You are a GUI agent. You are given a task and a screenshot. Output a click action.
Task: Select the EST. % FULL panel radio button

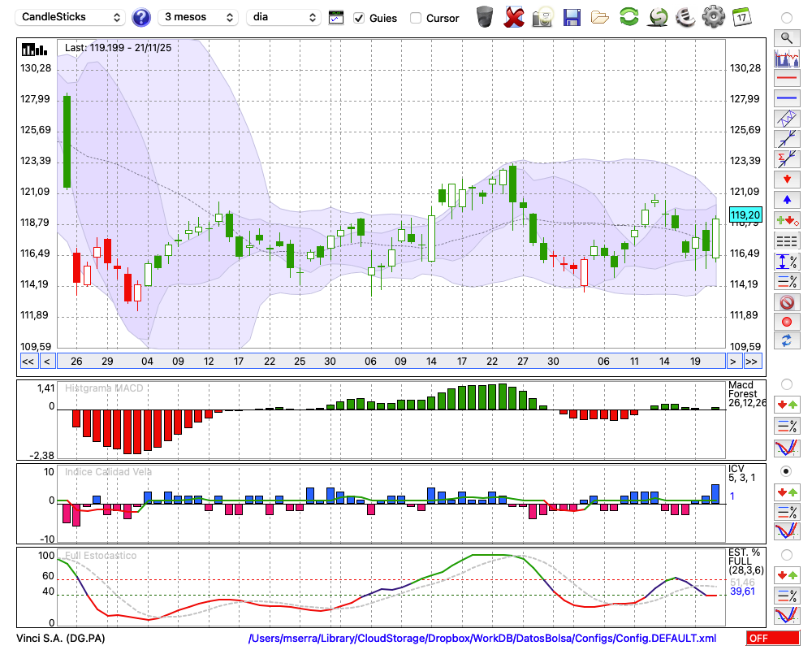tap(787, 555)
